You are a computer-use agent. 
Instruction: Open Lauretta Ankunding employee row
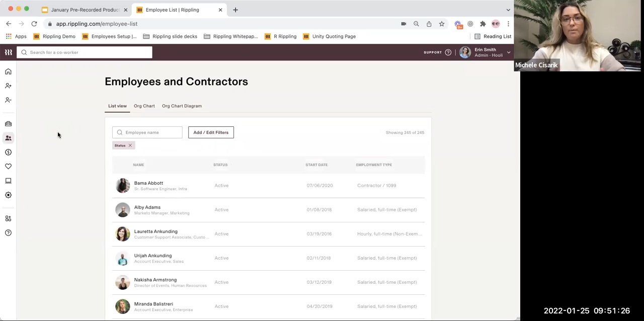(x=269, y=234)
